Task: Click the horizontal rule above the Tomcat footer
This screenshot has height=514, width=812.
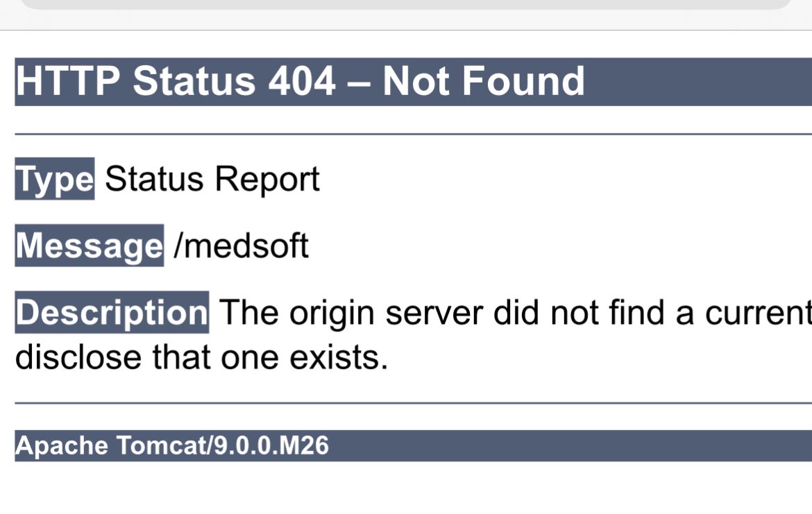Action: coord(413,403)
